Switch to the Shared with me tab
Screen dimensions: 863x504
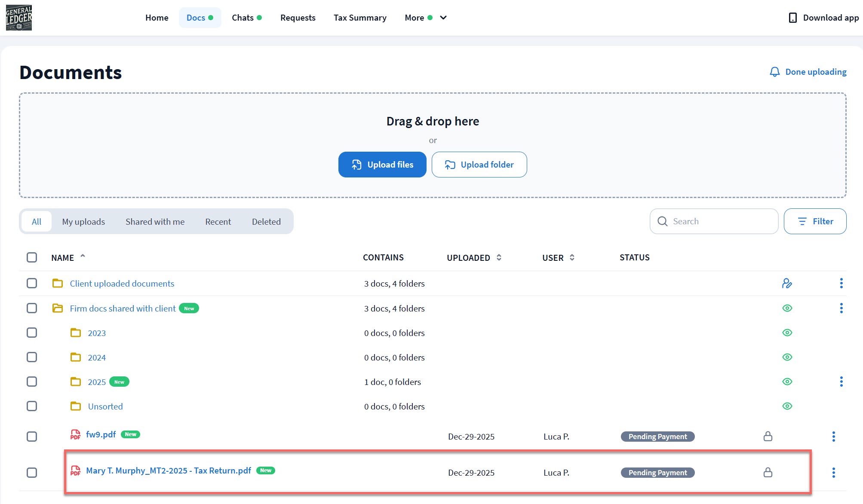(155, 222)
